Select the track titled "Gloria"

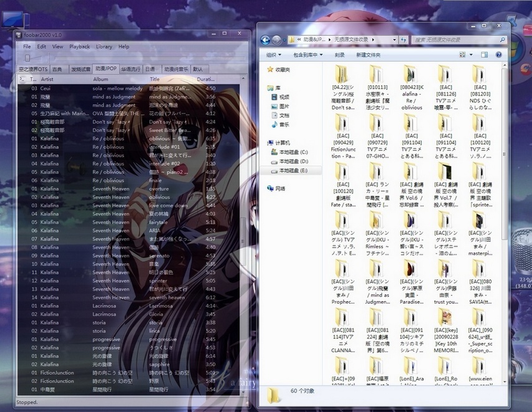pos(129,314)
